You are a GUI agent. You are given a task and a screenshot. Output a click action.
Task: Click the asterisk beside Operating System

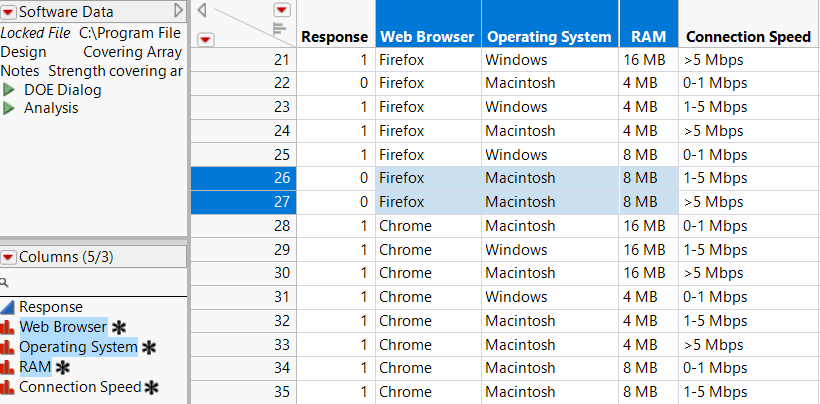point(150,347)
